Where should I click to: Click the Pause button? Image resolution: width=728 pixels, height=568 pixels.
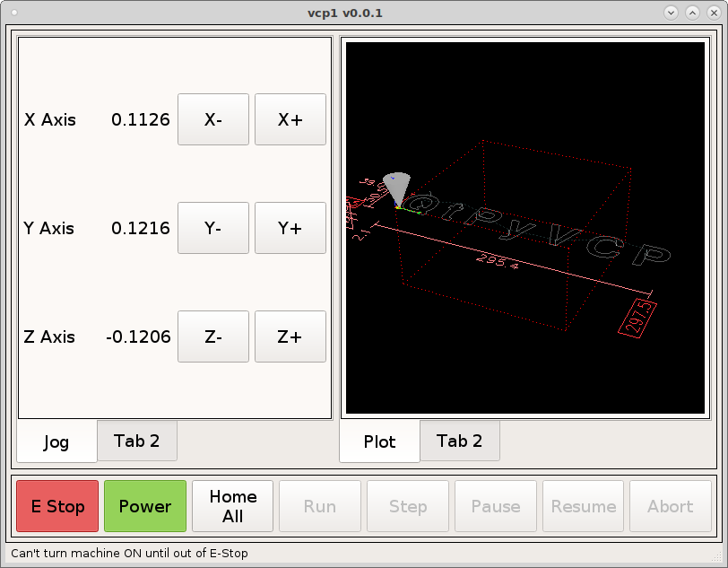pyautogui.click(x=496, y=506)
